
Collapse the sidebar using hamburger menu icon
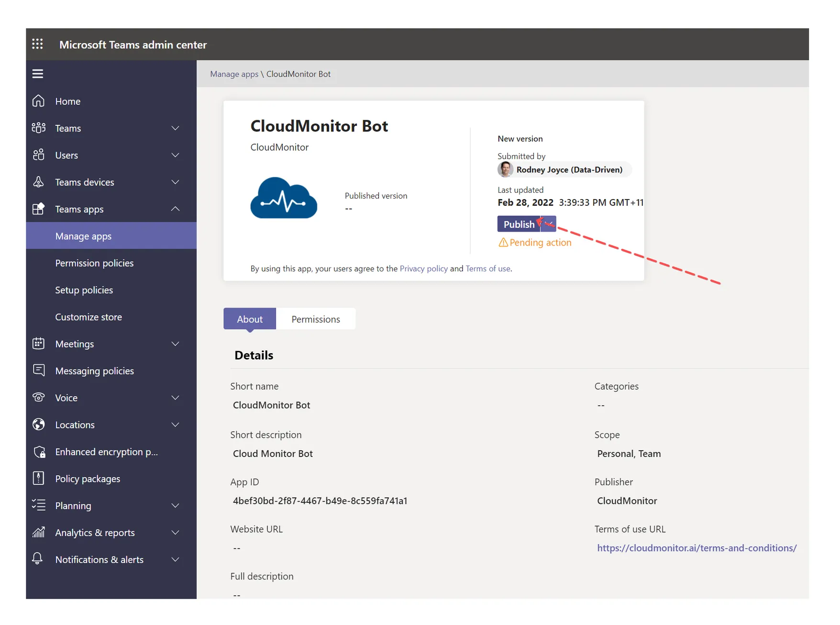pyautogui.click(x=38, y=74)
